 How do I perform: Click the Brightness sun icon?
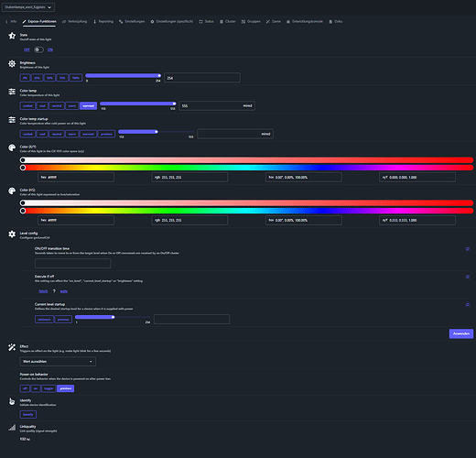[x=12, y=63]
